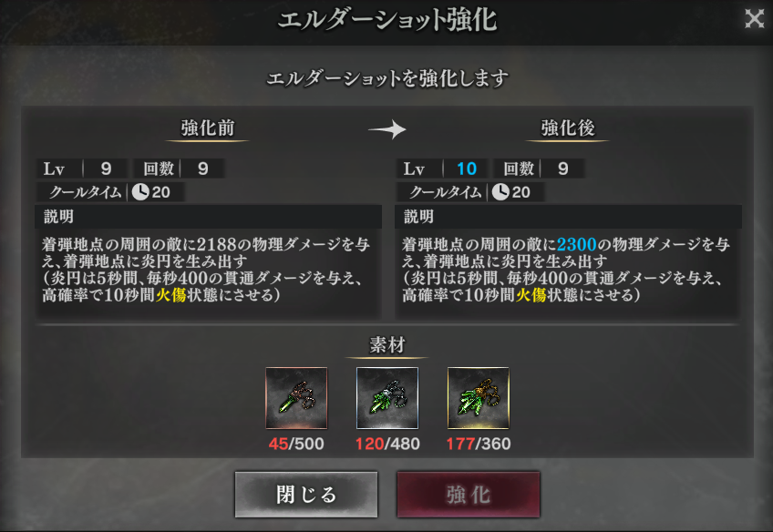Select the 強化後 heading

point(568,128)
